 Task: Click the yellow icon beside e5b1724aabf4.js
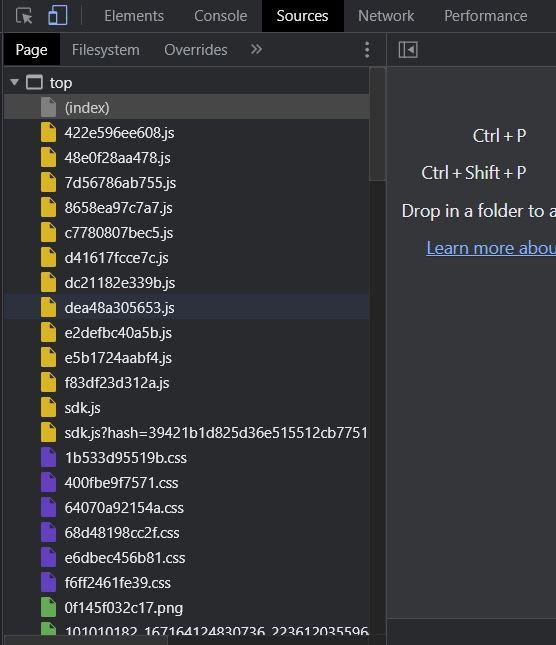48,357
